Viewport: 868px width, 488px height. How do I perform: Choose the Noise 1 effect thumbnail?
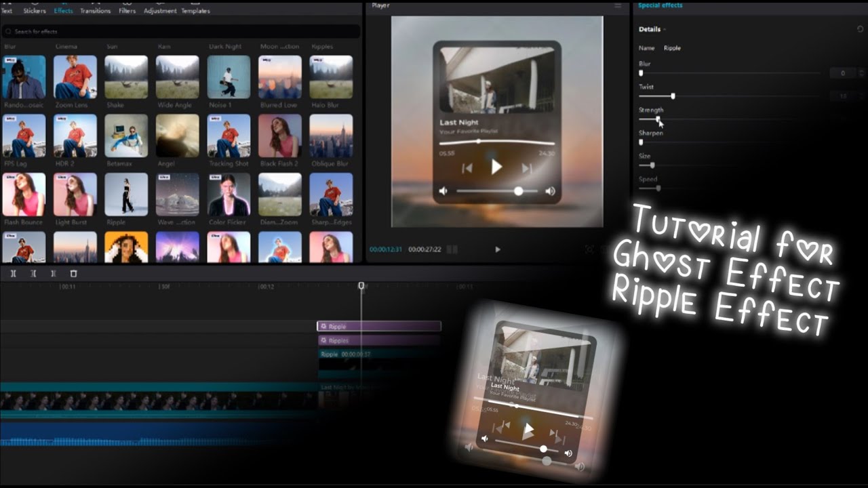229,77
